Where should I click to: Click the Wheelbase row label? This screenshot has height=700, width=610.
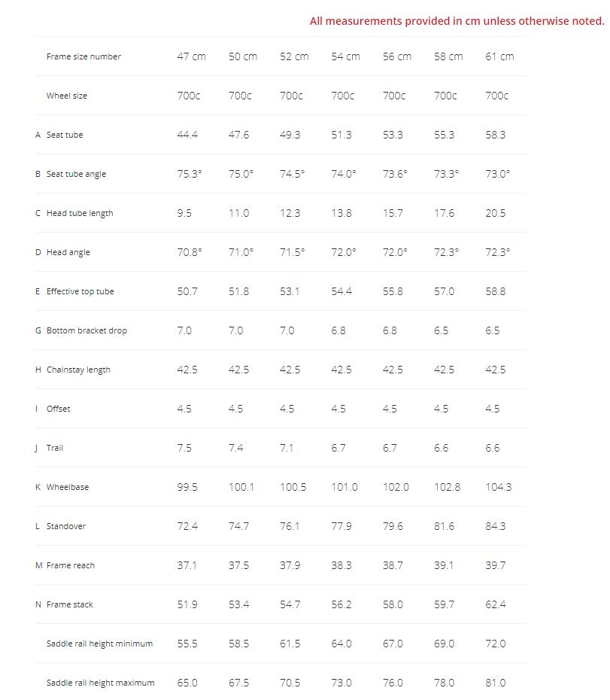coord(68,487)
